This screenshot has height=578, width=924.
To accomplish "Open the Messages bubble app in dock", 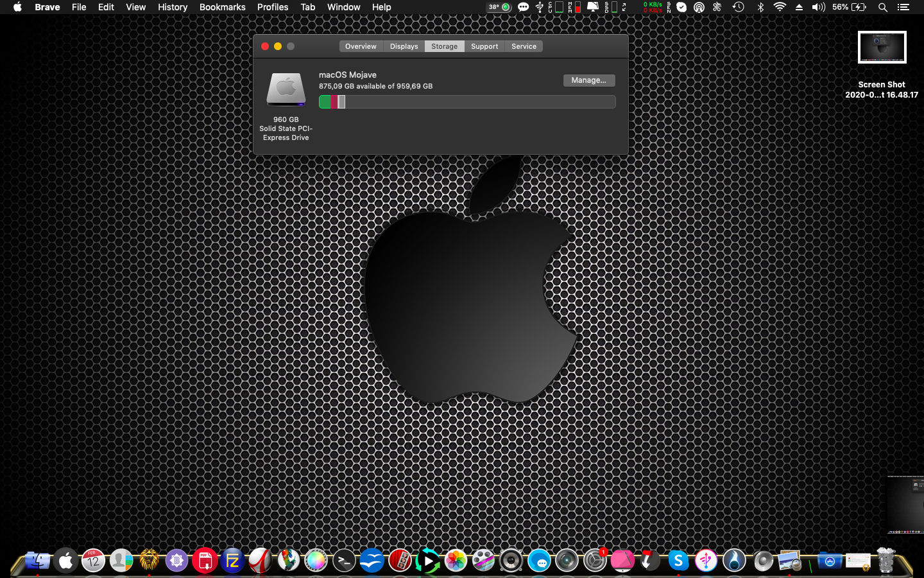I will 539,561.
